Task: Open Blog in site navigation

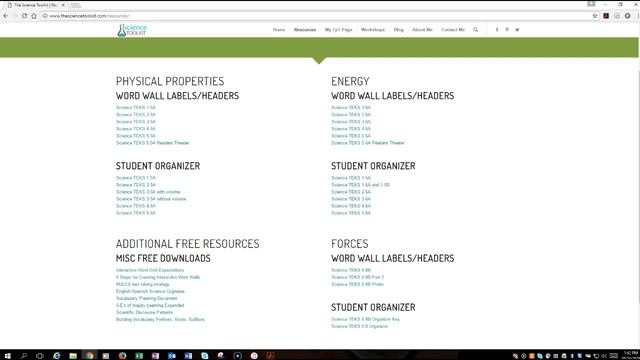Action: [398, 30]
